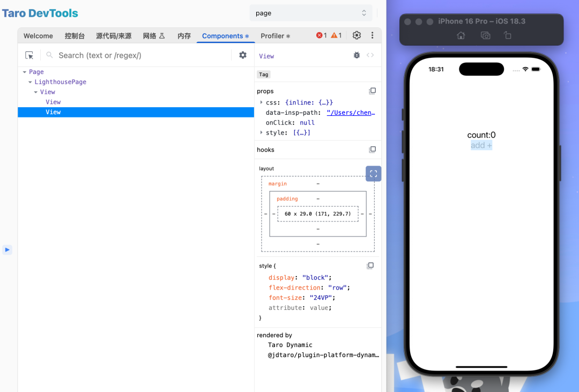This screenshot has height=392, width=579.
Task: Click the Taro DevTools logo title
Action: click(x=40, y=13)
